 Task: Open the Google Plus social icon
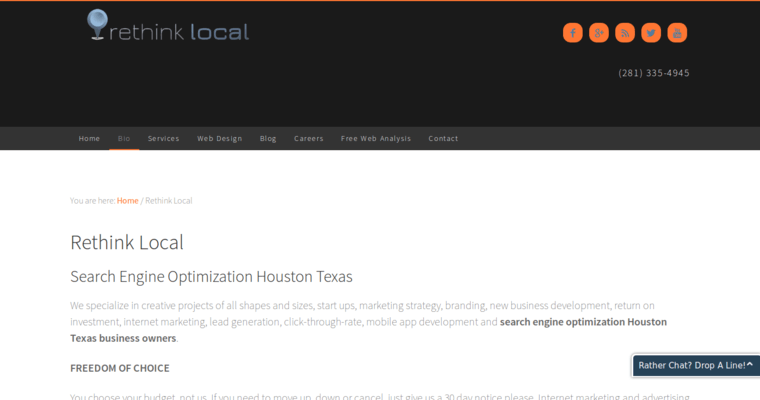[x=599, y=33]
